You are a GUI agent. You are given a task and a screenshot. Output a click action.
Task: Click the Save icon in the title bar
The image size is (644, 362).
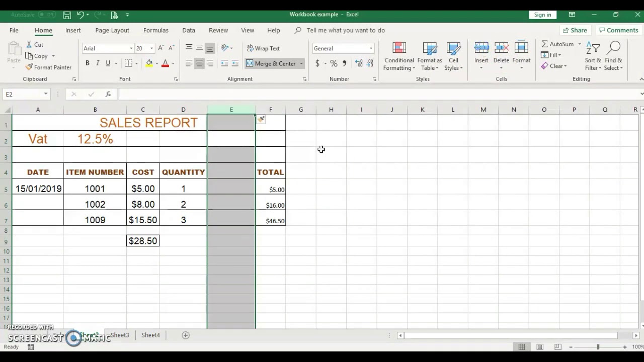(67, 15)
